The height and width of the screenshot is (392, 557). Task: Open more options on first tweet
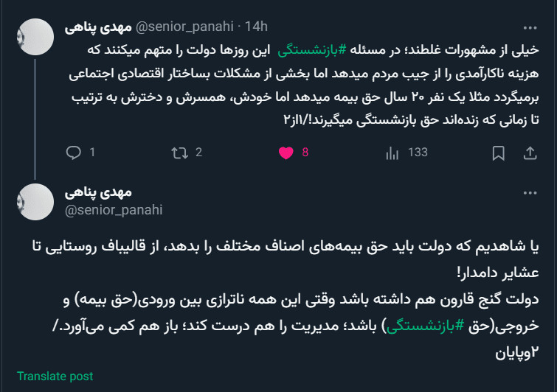[x=530, y=27]
